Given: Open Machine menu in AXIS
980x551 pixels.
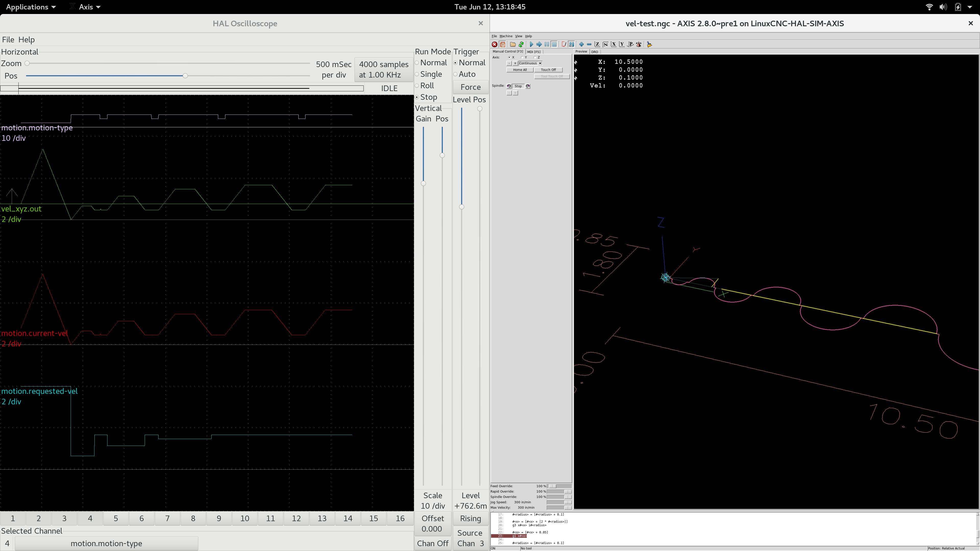Looking at the screenshot, I should coord(506,36).
